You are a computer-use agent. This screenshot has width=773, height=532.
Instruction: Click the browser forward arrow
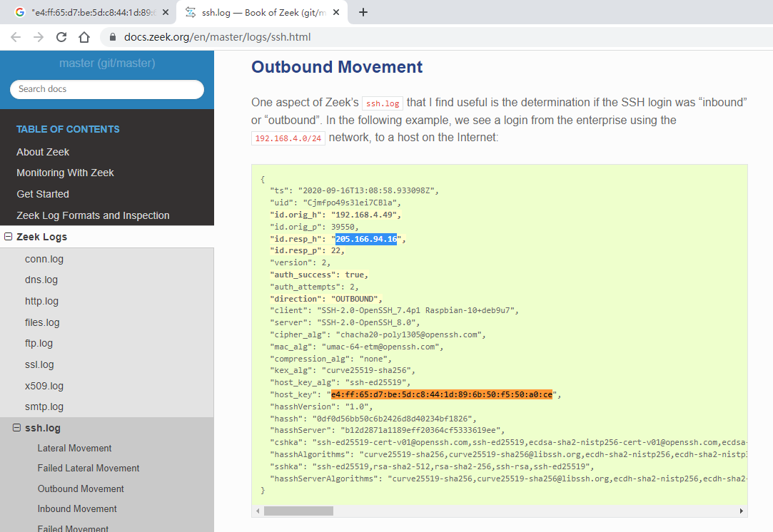[x=39, y=37]
